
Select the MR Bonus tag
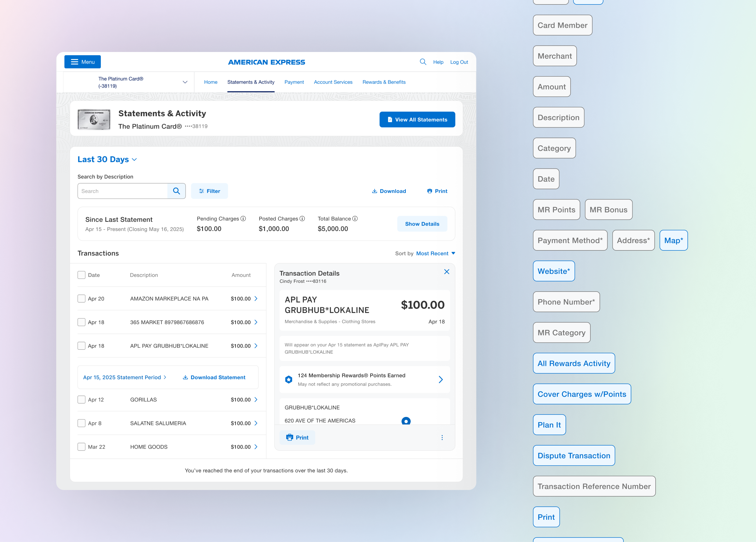tap(608, 210)
